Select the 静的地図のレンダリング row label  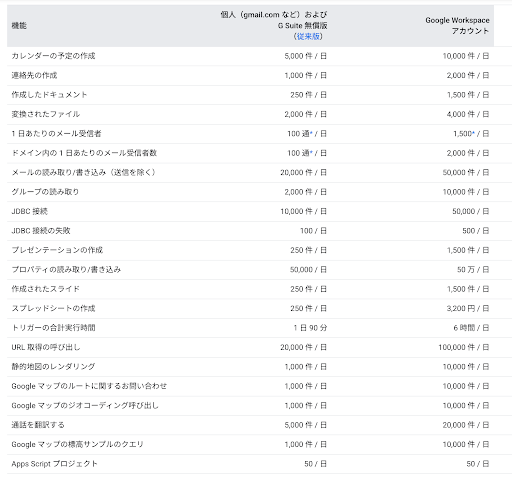click(53, 367)
